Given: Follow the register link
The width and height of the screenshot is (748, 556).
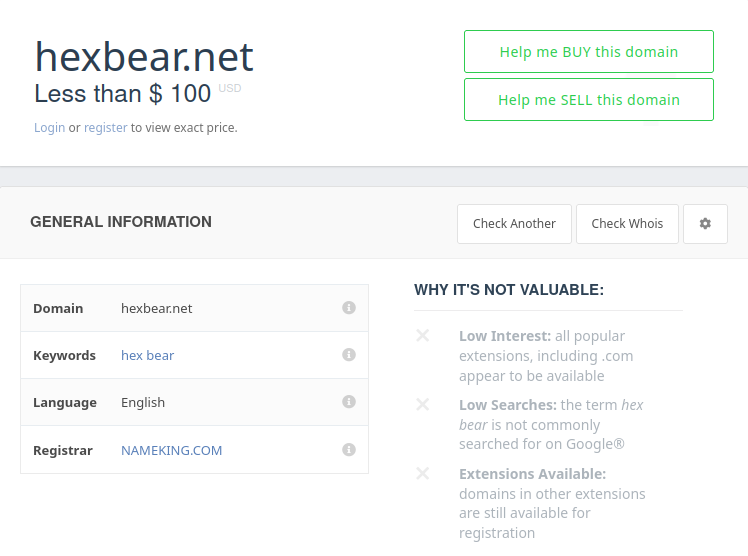Looking at the screenshot, I should pyautogui.click(x=105, y=128).
